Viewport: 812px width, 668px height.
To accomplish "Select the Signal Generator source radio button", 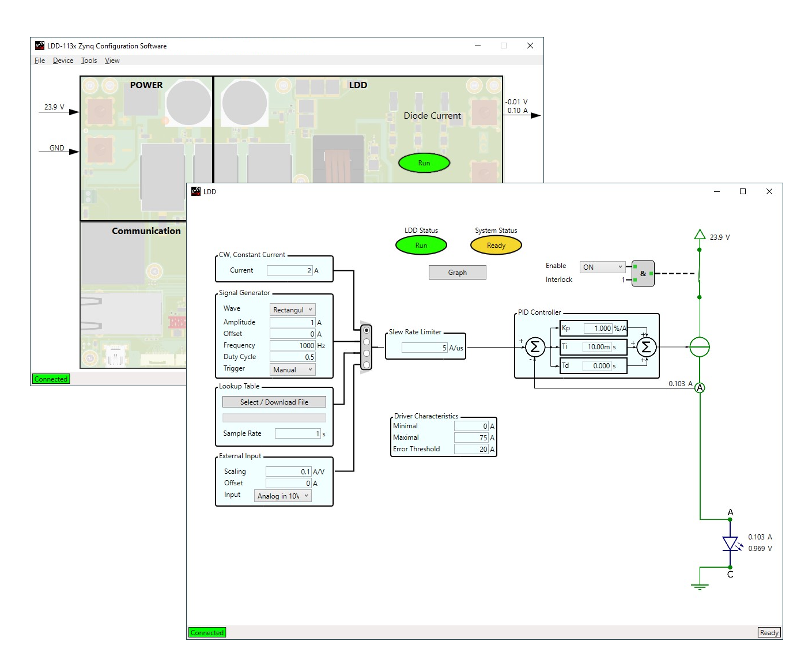I will pos(367,342).
